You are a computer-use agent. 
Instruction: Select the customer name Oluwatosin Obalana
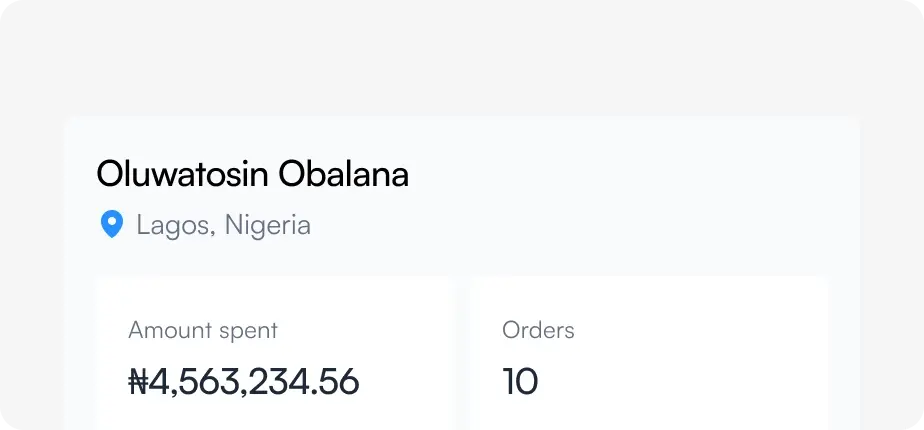pos(252,174)
